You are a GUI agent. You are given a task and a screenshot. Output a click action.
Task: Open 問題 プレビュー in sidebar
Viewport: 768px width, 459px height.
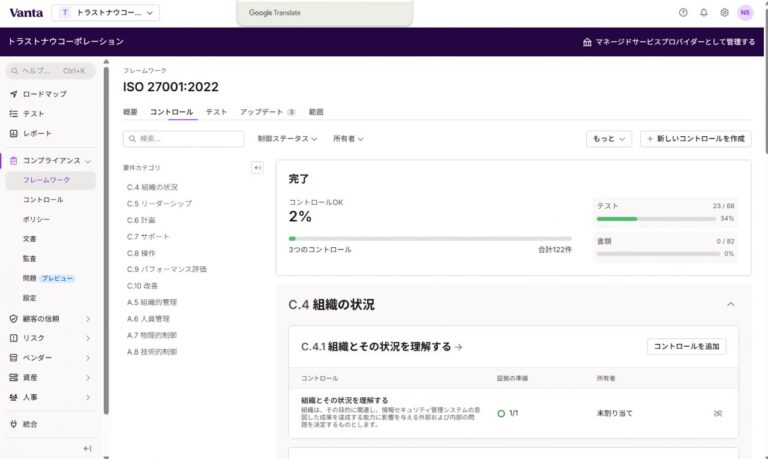tap(48, 278)
